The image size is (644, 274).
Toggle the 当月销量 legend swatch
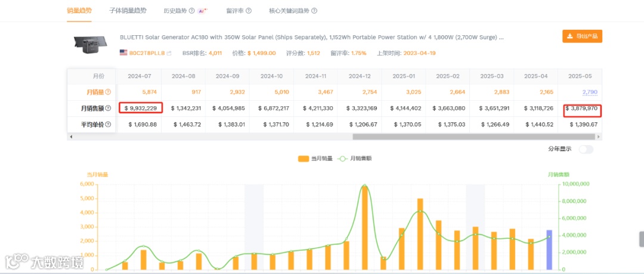(x=303, y=158)
